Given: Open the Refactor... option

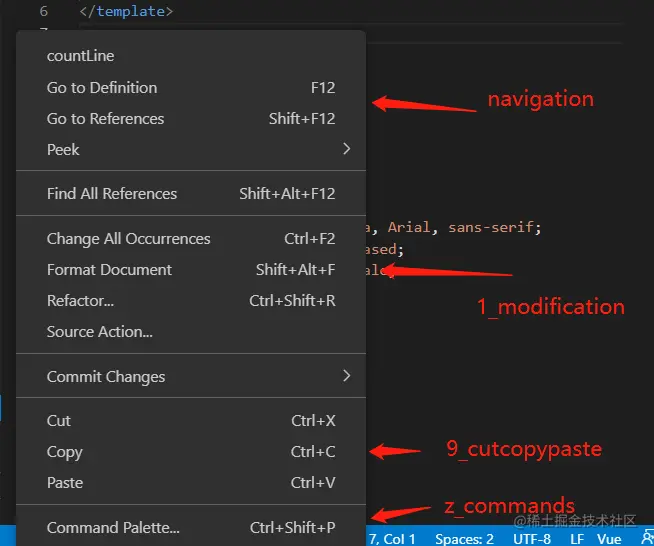Looking at the screenshot, I should (80, 300).
